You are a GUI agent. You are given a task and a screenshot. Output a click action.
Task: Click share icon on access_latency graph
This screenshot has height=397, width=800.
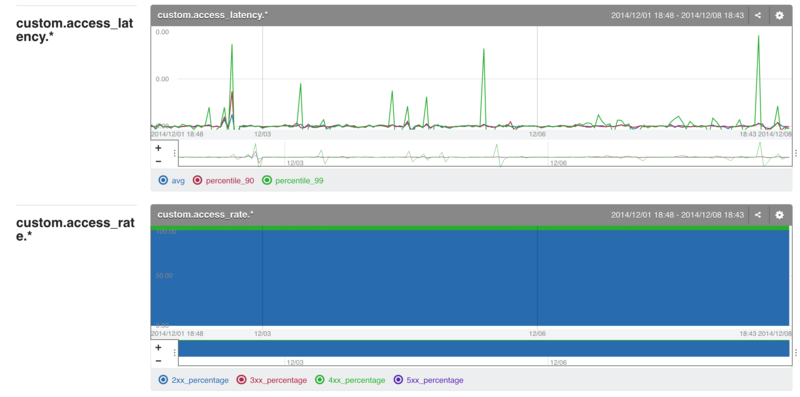pyautogui.click(x=758, y=15)
